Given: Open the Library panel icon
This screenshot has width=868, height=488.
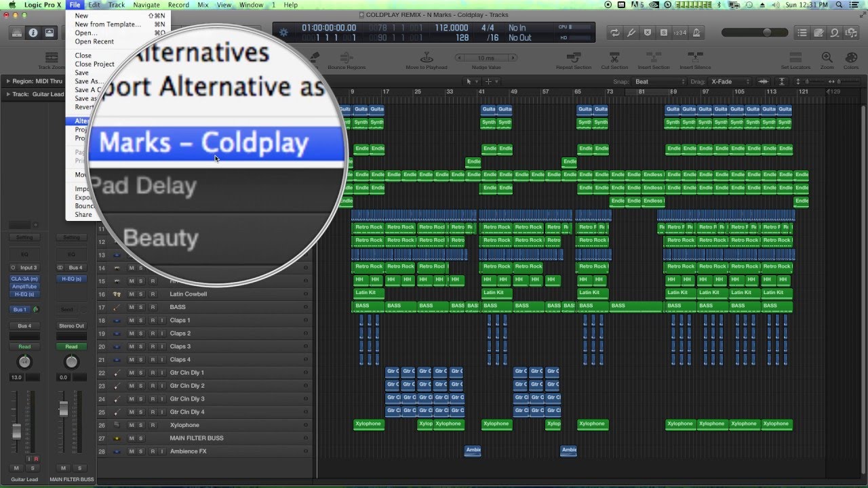Looking at the screenshot, I should click(16, 33).
